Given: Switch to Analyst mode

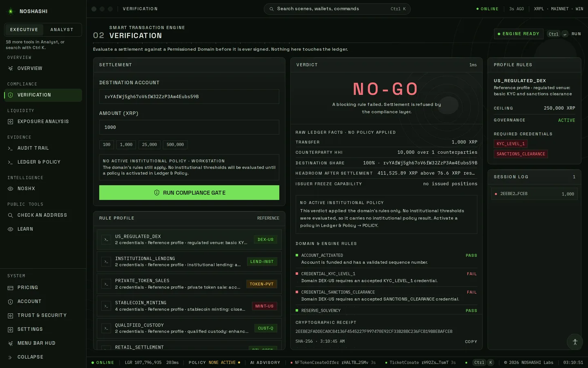Looking at the screenshot, I should pyautogui.click(x=62, y=30).
